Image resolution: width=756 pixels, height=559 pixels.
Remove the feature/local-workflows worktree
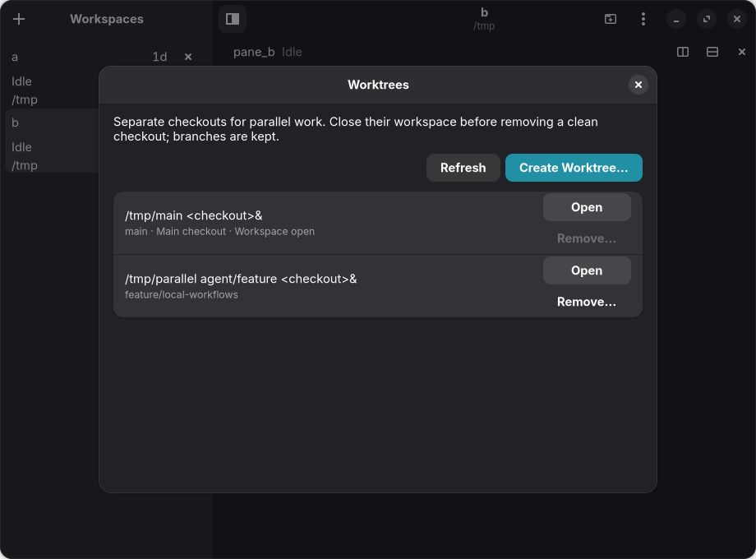[x=586, y=302]
